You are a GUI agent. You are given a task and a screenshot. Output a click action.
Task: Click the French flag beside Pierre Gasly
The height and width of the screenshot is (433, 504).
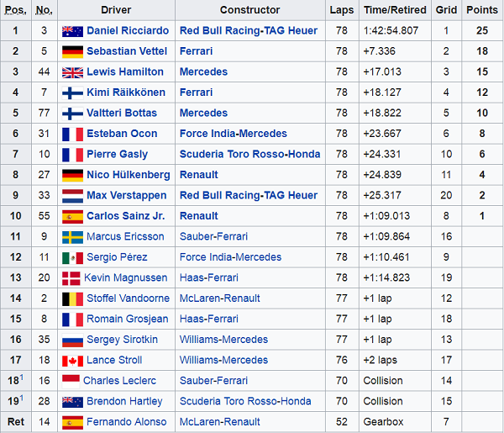coord(72,155)
